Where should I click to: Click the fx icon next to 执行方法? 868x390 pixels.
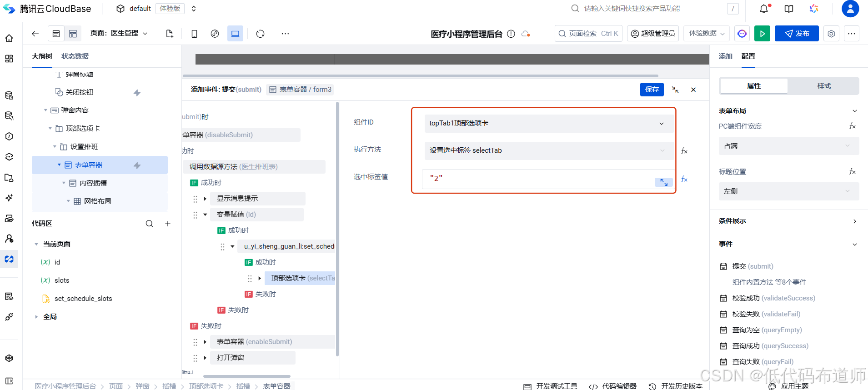(684, 151)
